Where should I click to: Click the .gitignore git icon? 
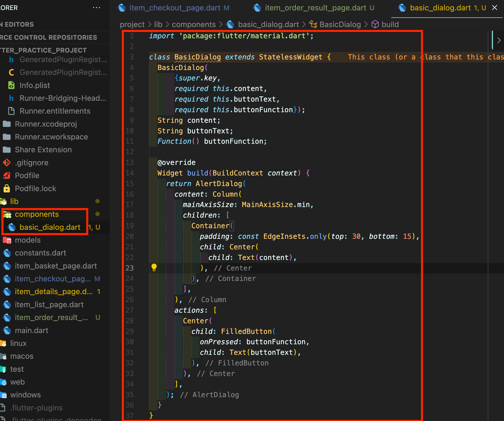pyautogui.click(x=7, y=163)
